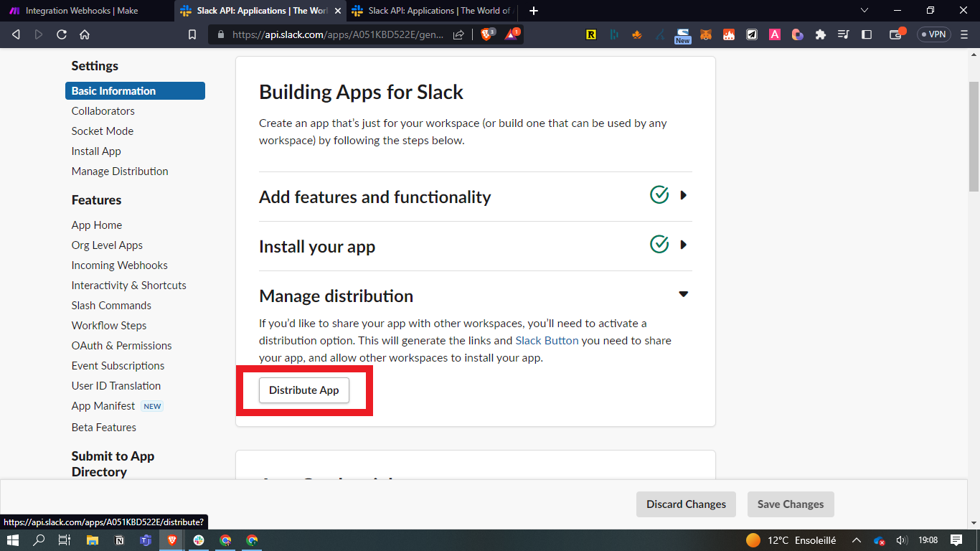Go to browser home page icon

pyautogui.click(x=85, y=34)
